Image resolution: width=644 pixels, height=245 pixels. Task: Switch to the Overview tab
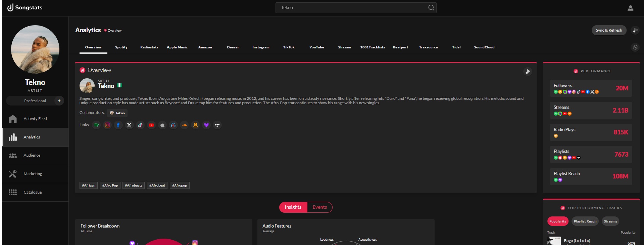pyautogui.click(x=93, y=47)
